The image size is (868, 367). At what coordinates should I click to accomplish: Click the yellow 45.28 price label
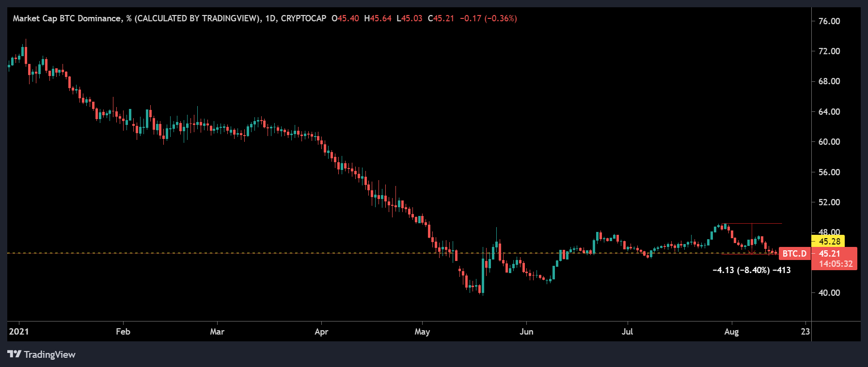[x=829, y=241]
